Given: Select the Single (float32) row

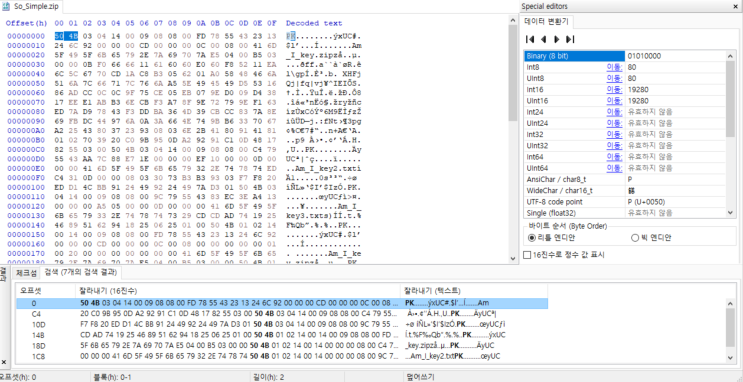Looking at the screenshot, I should point(625,212).
